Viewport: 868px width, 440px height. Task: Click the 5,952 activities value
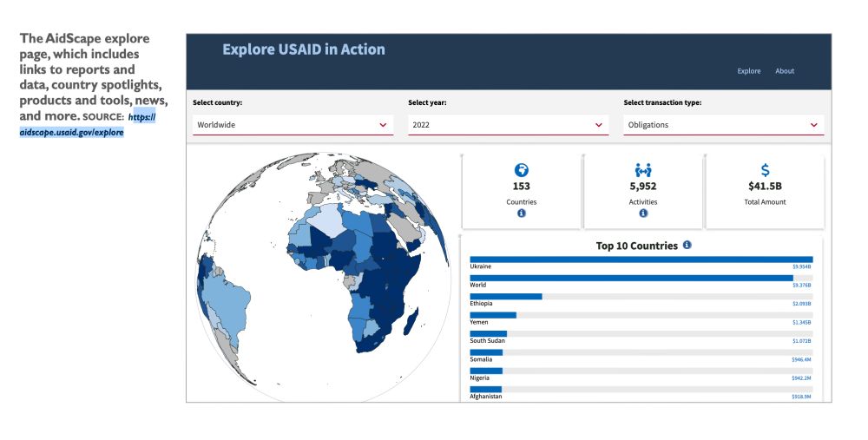(642, 186)
